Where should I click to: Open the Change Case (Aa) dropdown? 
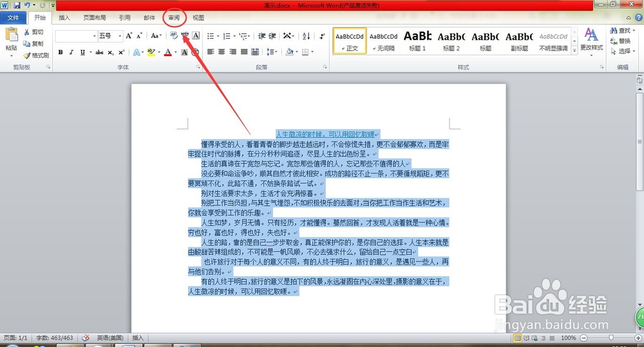[x=156, y=35]
